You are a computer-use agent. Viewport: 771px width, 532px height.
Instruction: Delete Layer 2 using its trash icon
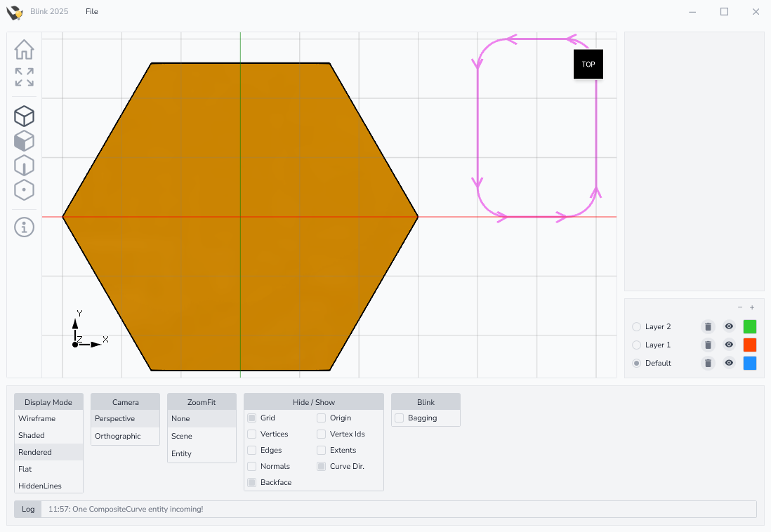click(708, 326)
